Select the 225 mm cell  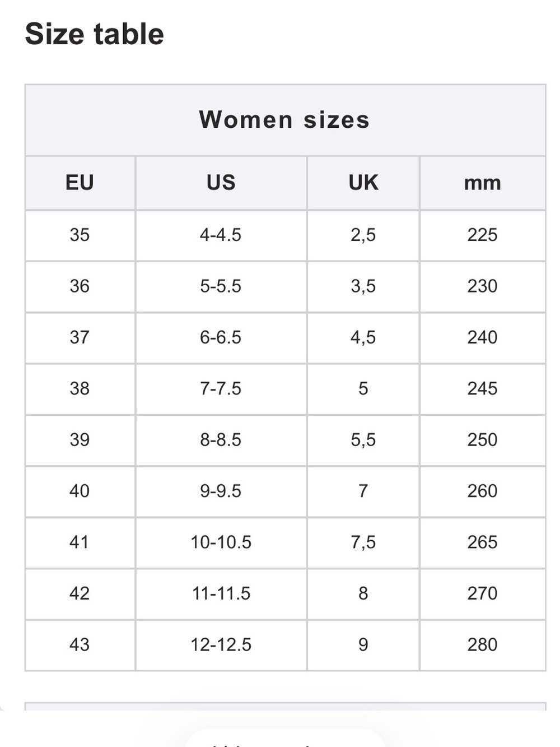tap(483, 235)
